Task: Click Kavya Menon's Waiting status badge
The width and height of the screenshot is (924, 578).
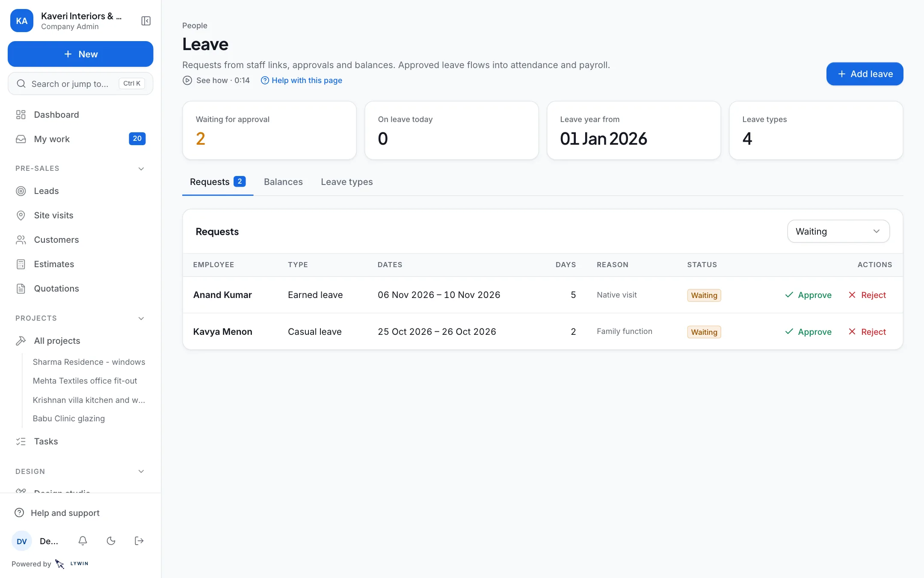Action: click(704, 332)
